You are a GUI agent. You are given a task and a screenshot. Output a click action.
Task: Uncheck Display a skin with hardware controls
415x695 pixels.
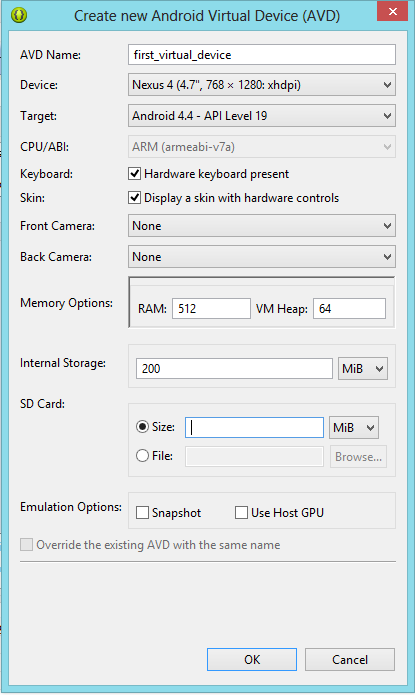tap(134, 197)
